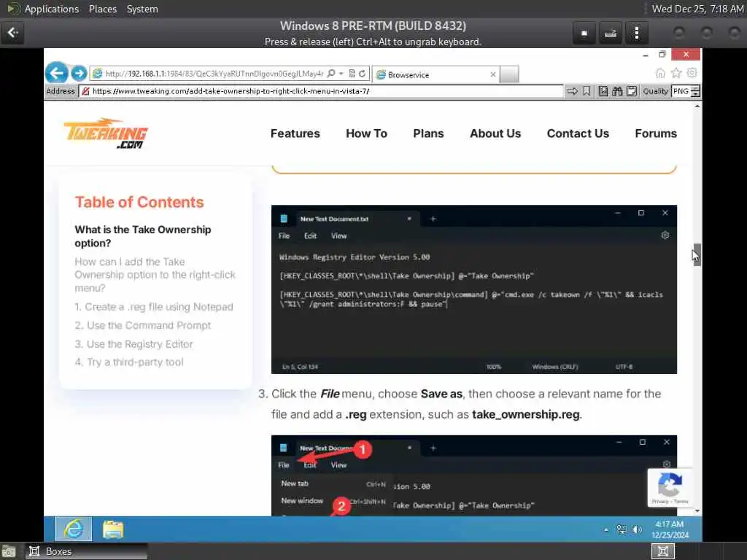Click the clipboard icon in Browservice toolbar
The image size is (747, 560).
pos(632,91)
